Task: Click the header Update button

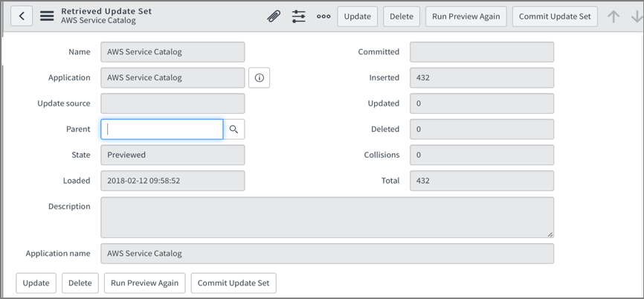Action: click(357, 16)
